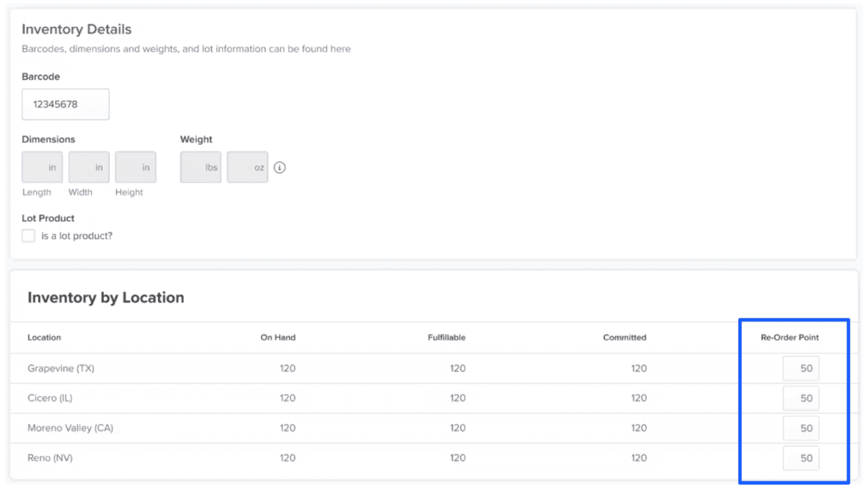Edit Re-Order Point for Reno (NV)
The image size is (868, 488).
[x=801, y=458]
